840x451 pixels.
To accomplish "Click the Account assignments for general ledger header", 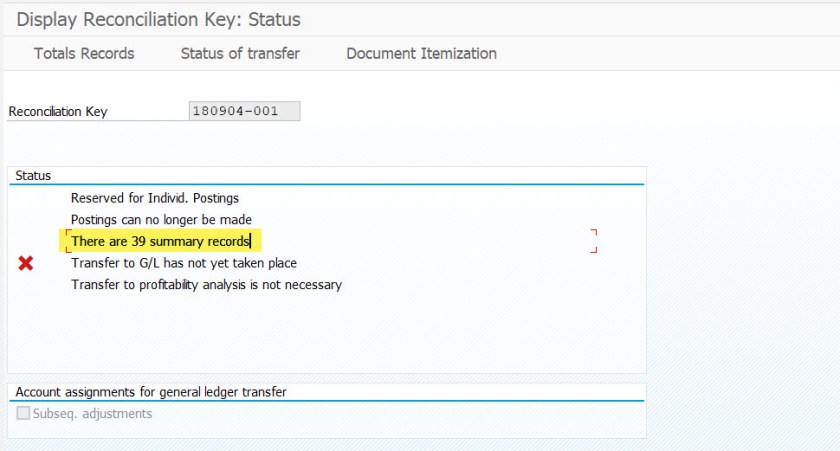I will point(151,392).
